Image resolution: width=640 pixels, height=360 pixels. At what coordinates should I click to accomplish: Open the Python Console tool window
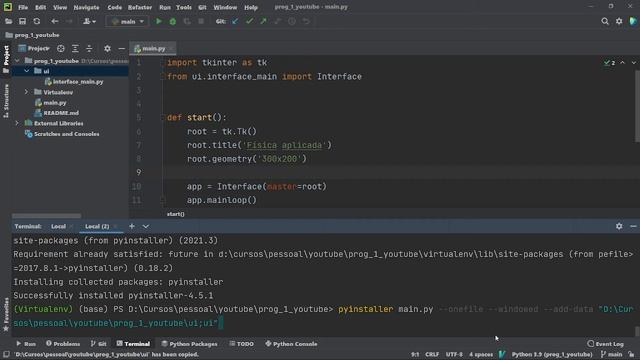click(x=291, y=344)
